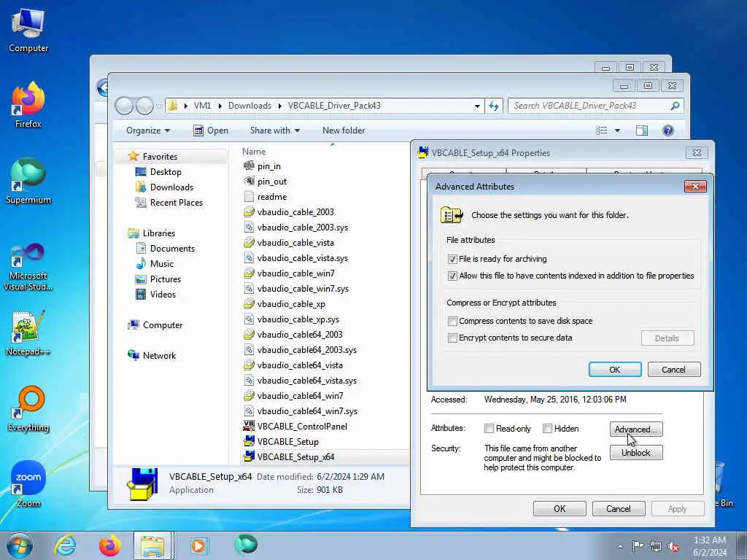Launch the Everything search desktop shortcut
This screenshot has height=560, width=747.
click(x=28, y=408)
